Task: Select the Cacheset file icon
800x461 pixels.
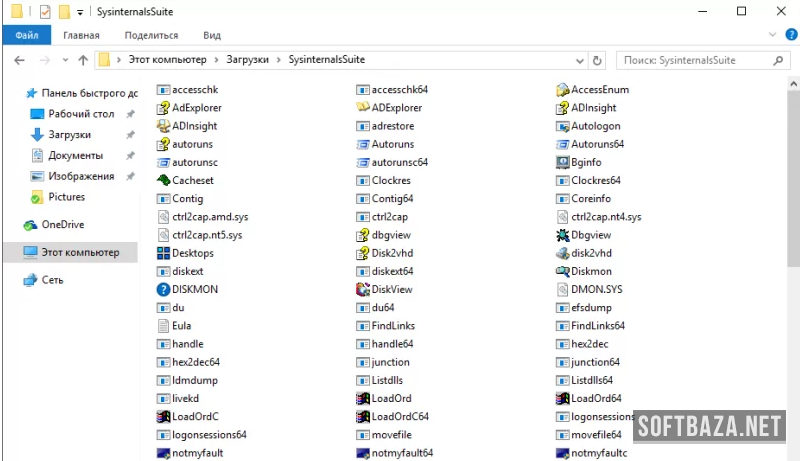Action: click(x=165, y=180)
